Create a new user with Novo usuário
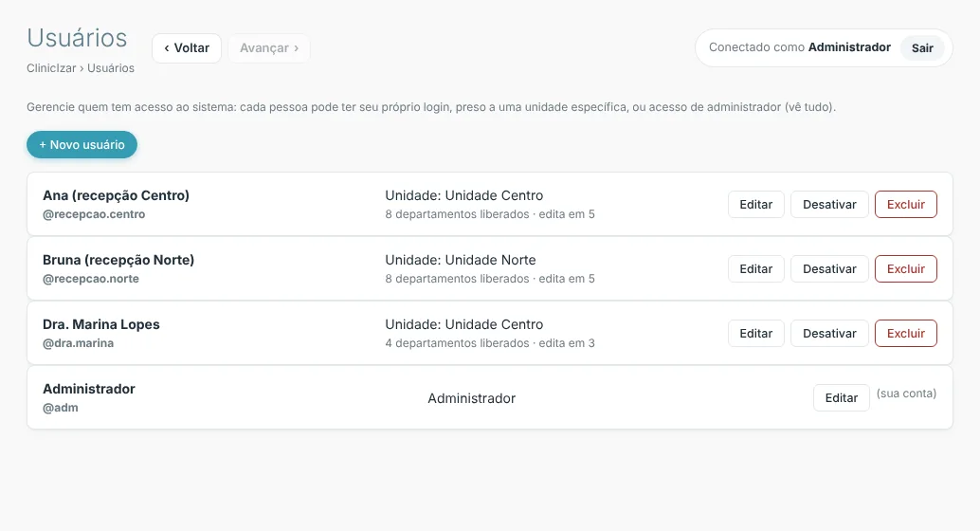The image size is (980, 531). [82, 144]
